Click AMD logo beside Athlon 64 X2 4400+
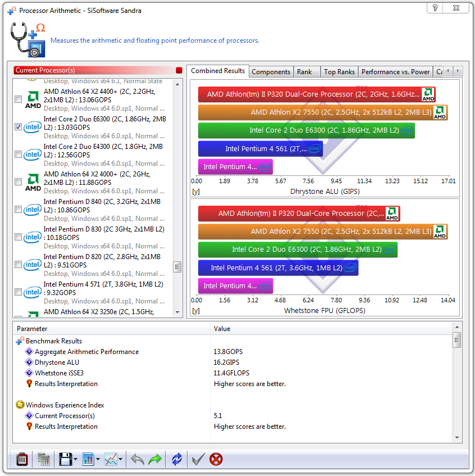Screen dimensions: 475x476 [33, 99]
